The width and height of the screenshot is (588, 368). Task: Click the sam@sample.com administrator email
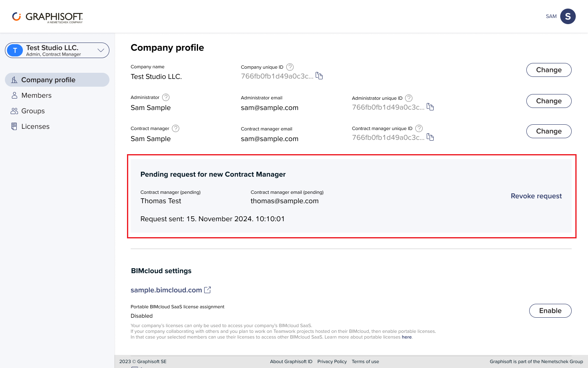tap(269, 108)
